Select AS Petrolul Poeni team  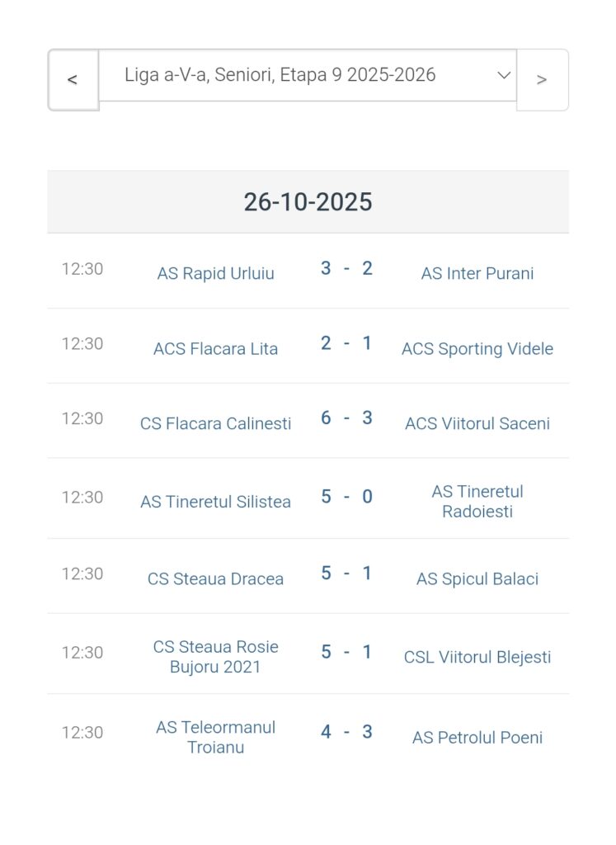(x=477, y=737)
